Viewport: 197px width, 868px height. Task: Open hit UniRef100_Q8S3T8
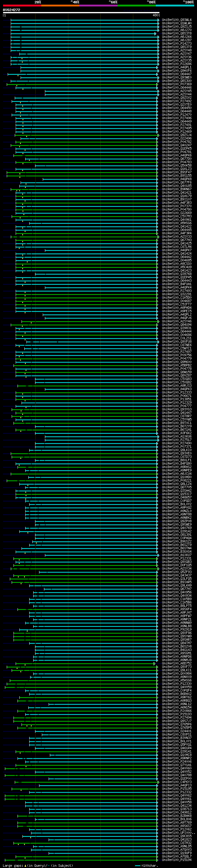(x=177, y=34)
